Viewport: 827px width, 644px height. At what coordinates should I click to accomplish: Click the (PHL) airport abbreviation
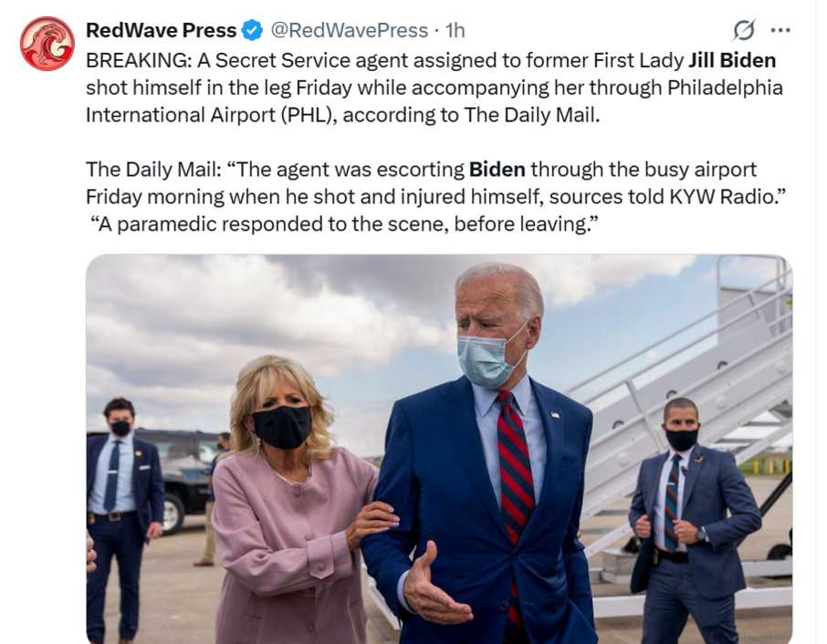(x=309, y=115)
